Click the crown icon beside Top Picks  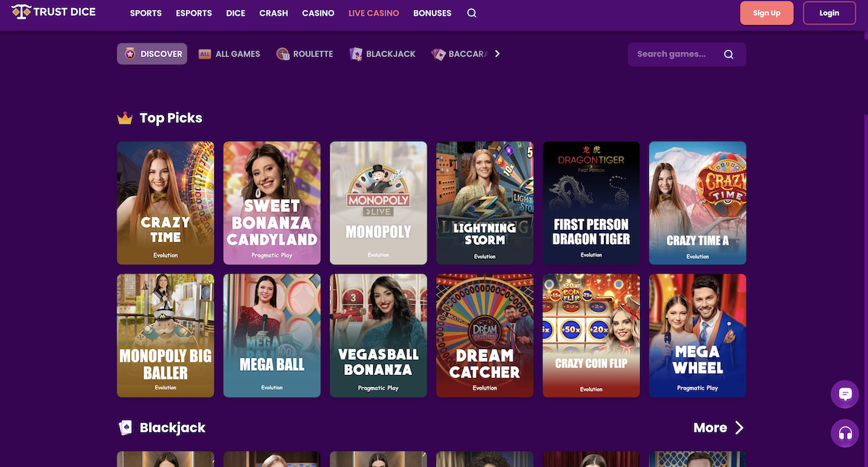pyautogui.click(x=125, y=118)
